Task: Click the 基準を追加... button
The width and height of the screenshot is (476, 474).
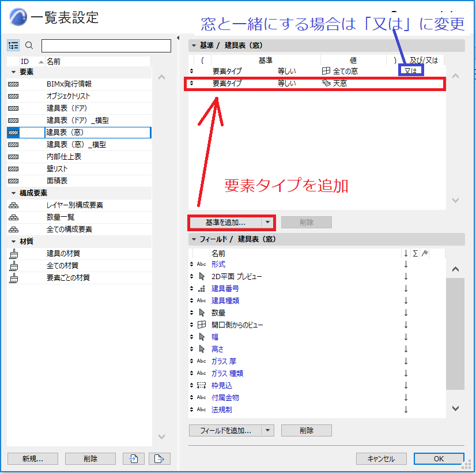Action: [225, 223]
